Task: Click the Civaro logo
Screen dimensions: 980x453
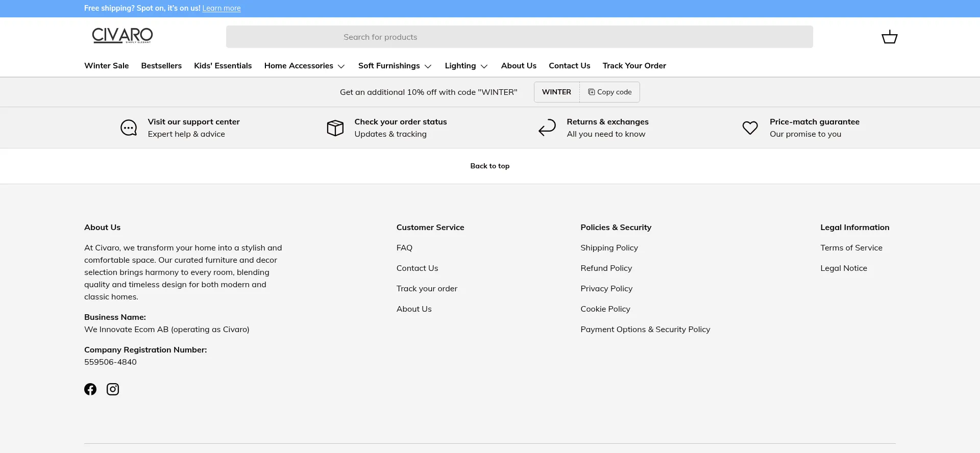Action: 122,35
